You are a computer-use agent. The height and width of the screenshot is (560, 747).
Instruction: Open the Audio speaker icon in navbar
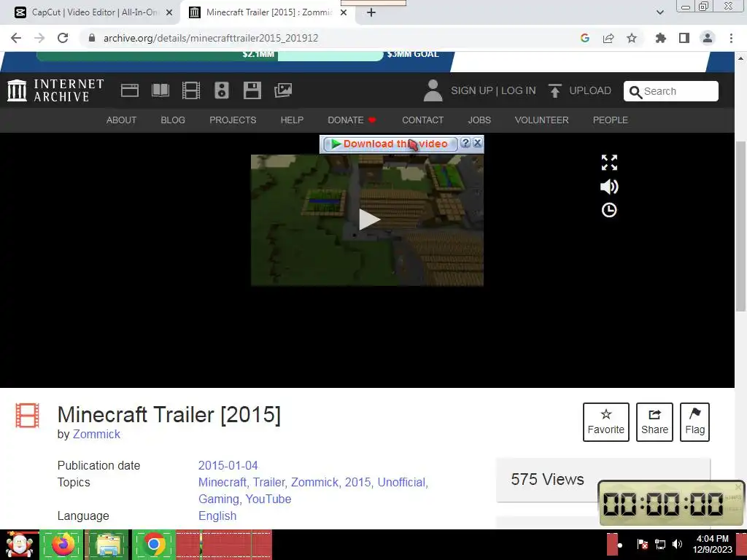[x=222, y=90]
